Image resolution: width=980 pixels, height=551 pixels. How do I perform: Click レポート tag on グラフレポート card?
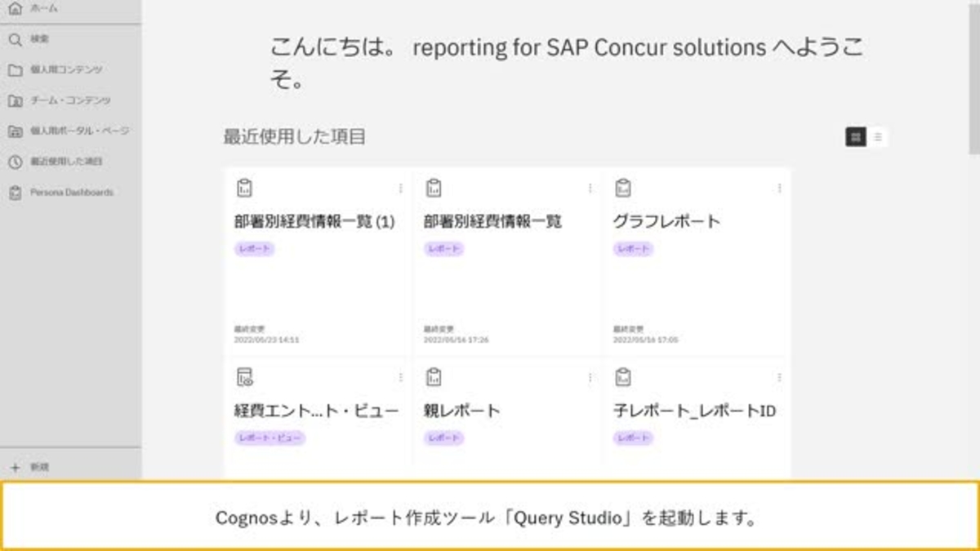[x=633, y=249]
